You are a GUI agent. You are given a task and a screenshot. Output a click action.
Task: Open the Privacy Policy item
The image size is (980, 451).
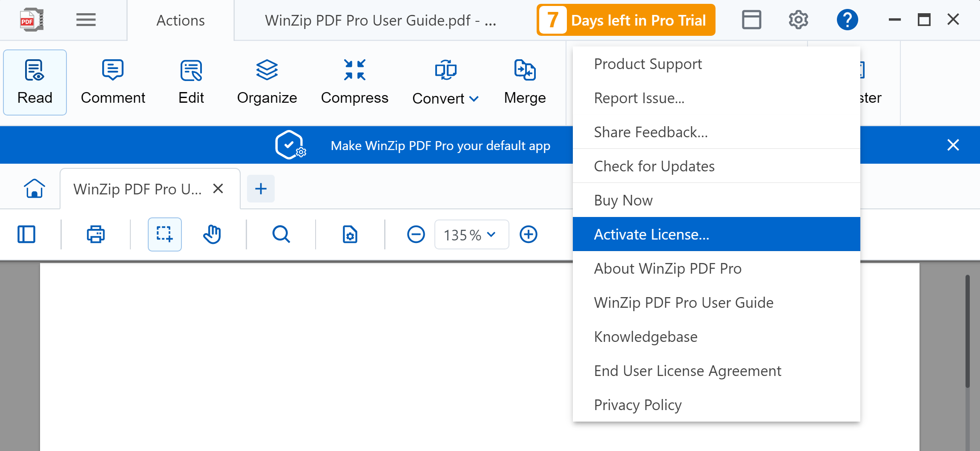click(716, 405)
